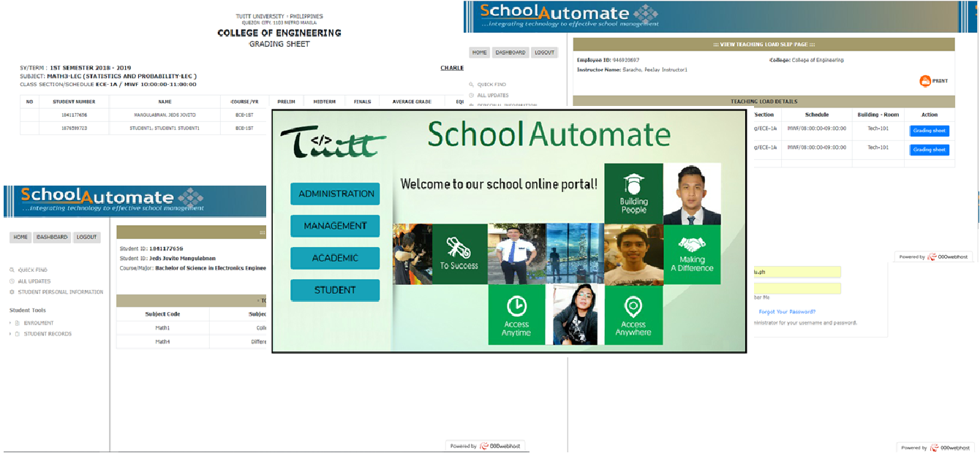This screenshot has height=453, width=980.
Task: Select the STUDENT portal option
Action: click(x=335, y=290)
